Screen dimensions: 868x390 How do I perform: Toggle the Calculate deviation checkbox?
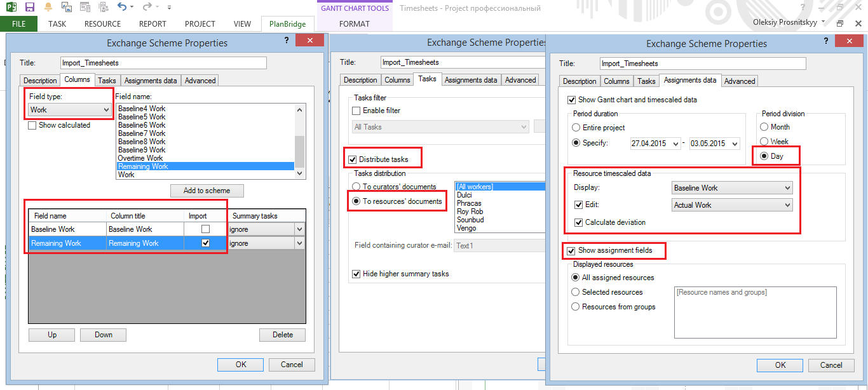coord(578,222)
